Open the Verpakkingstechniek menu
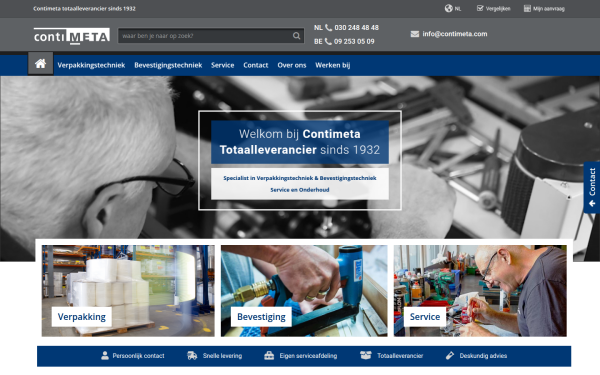 pyautogui.click(x=91, y=65)
